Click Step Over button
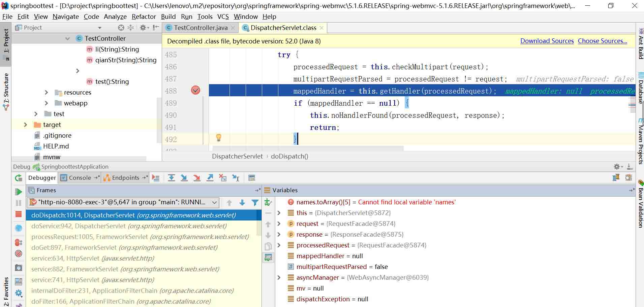644x307 pixels. pos(172,178)
